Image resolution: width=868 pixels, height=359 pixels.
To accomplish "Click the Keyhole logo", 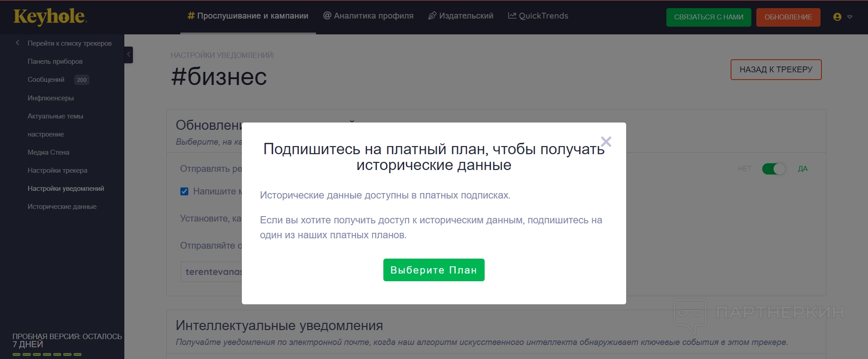I will click(x=50, y=17).
